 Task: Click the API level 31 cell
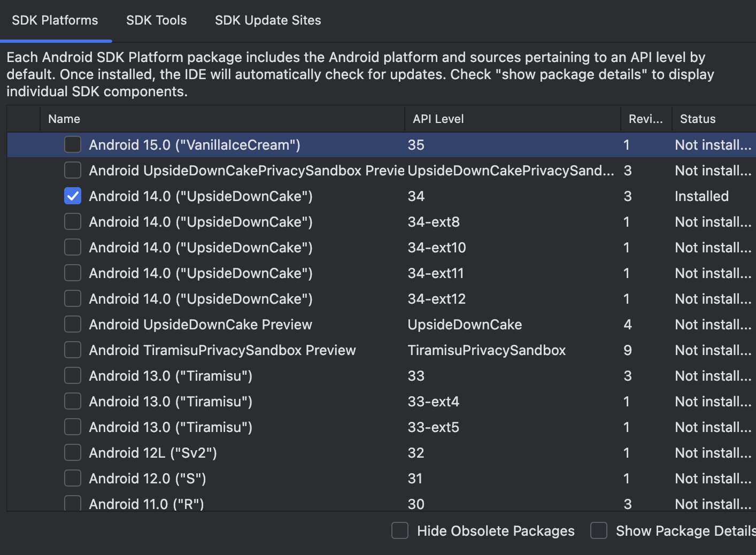415,479
